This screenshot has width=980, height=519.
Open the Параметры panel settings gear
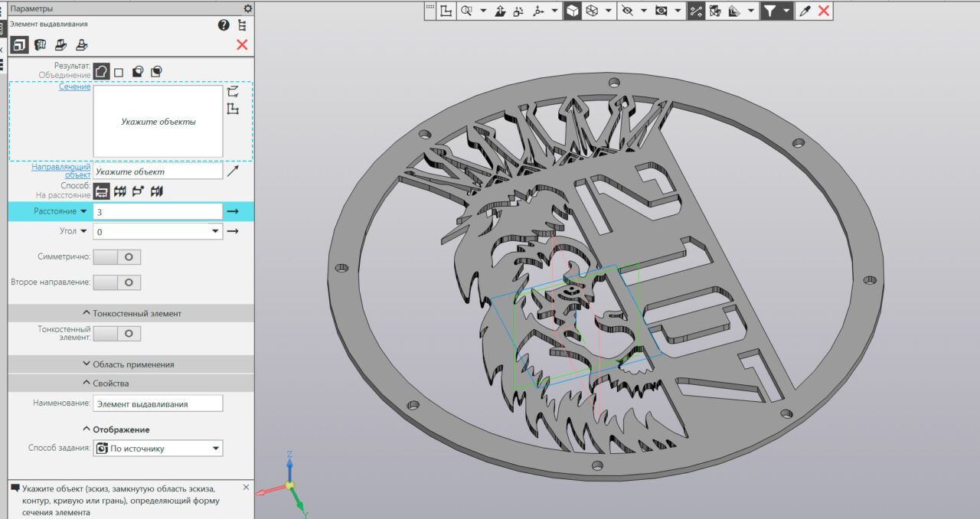point(247,8)
